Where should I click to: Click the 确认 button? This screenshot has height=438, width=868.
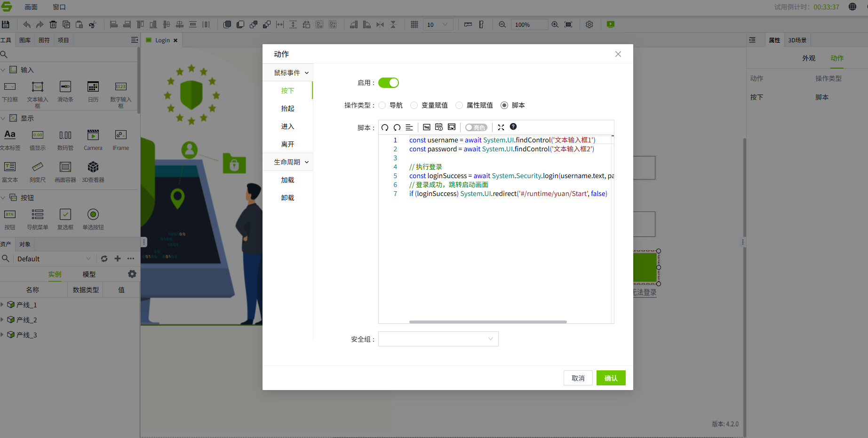click(611, 378)
